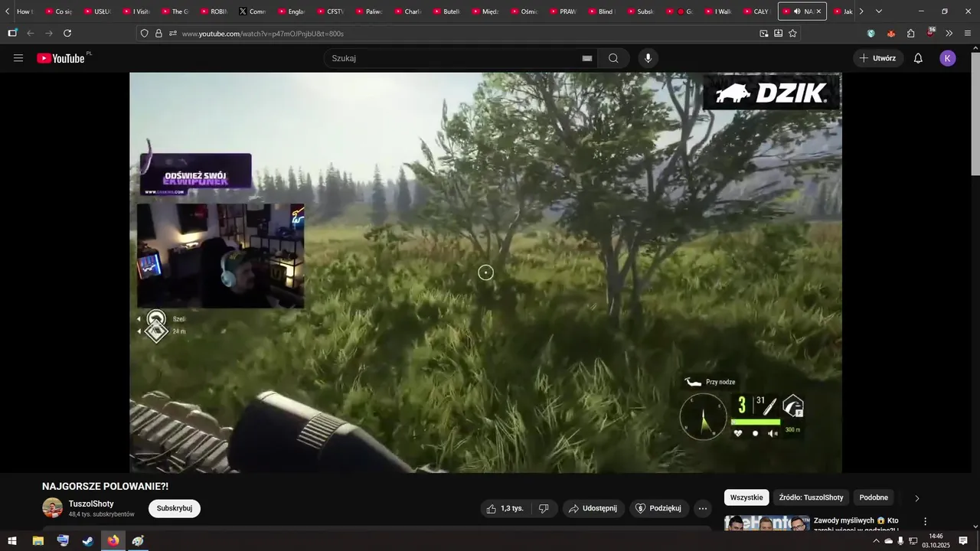Open the account avatar menu K
This screenshot has height=551, width=980.
(948, 58)
